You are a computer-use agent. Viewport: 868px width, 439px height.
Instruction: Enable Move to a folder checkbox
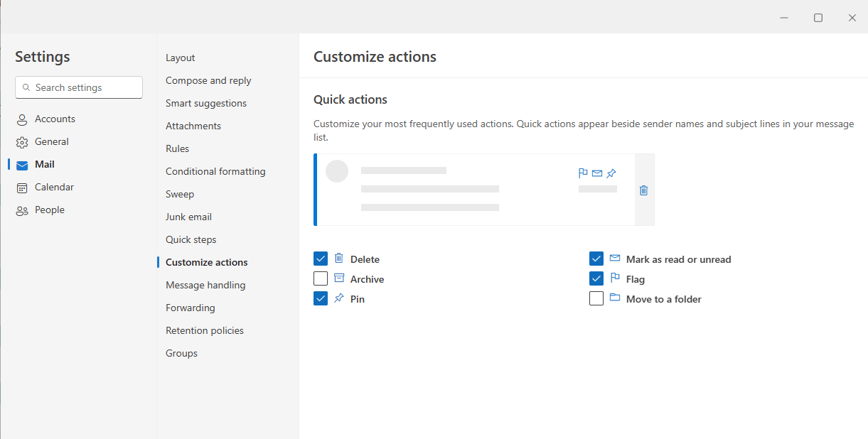click(596, 298)
